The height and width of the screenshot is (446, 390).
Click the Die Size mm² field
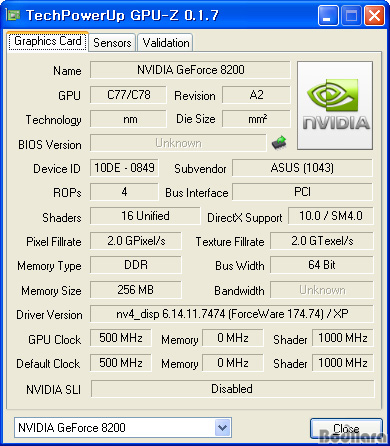[256, 119]
